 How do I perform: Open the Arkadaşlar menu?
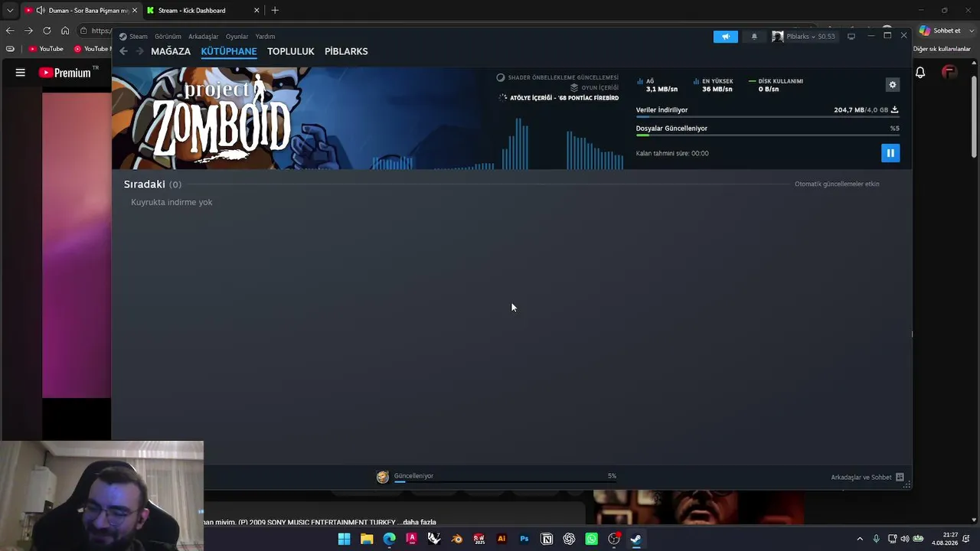pyautogui.click(x=204, y=37)
